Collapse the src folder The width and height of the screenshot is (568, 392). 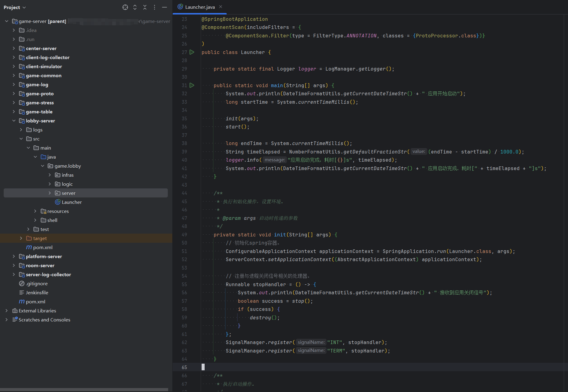click(21, 139)
